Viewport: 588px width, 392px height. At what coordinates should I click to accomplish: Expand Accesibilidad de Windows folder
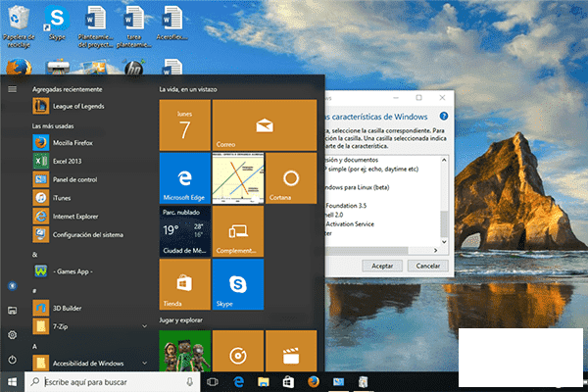click(x=144, y=364)
